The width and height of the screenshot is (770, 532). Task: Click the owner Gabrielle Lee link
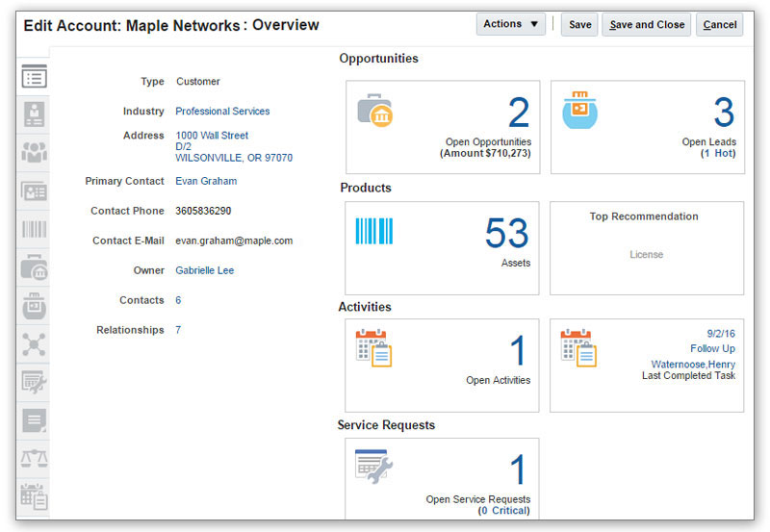tap(204, 271)
